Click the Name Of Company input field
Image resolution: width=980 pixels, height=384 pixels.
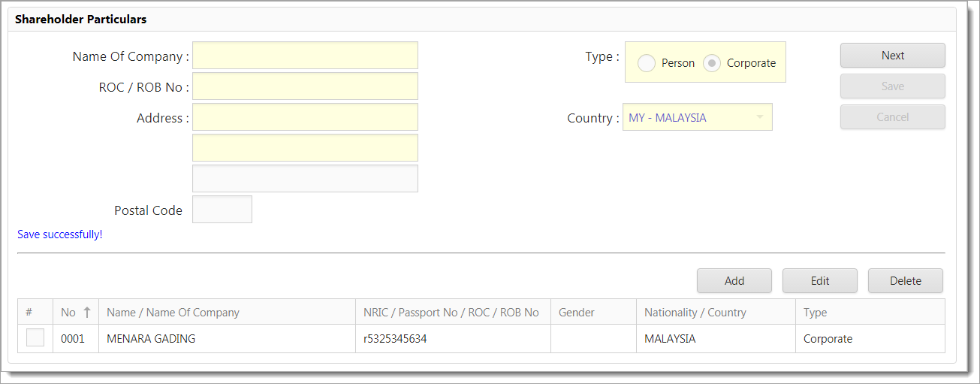pos(305,56)
